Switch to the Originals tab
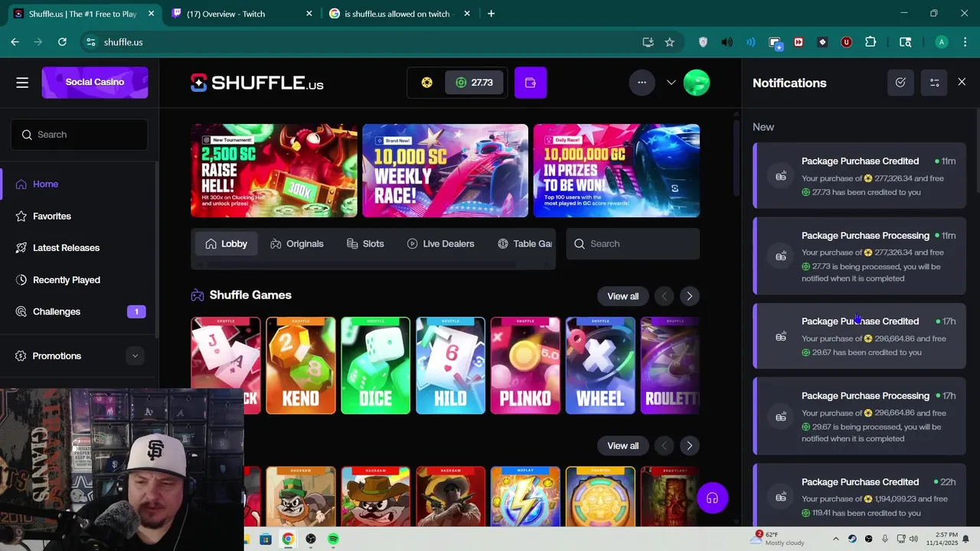Image resolution: width=980 pixels, height=551 pixels. (x=296, y=243)
